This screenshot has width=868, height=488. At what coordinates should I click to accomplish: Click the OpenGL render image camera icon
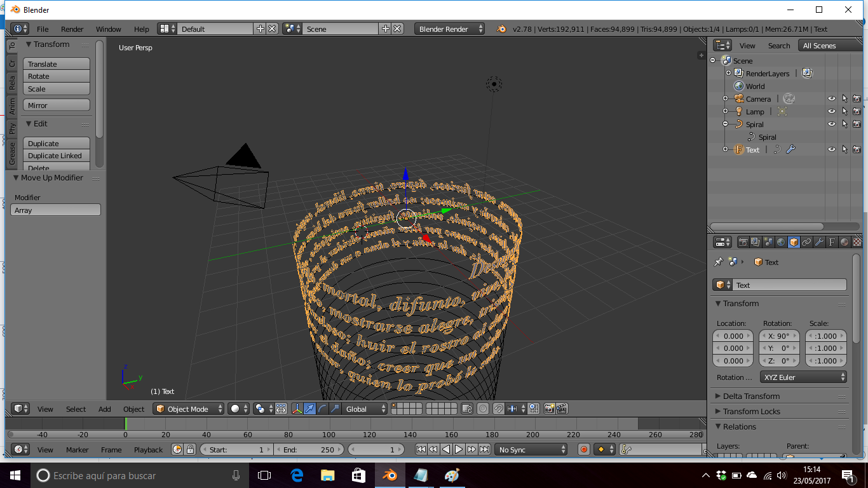550,409
